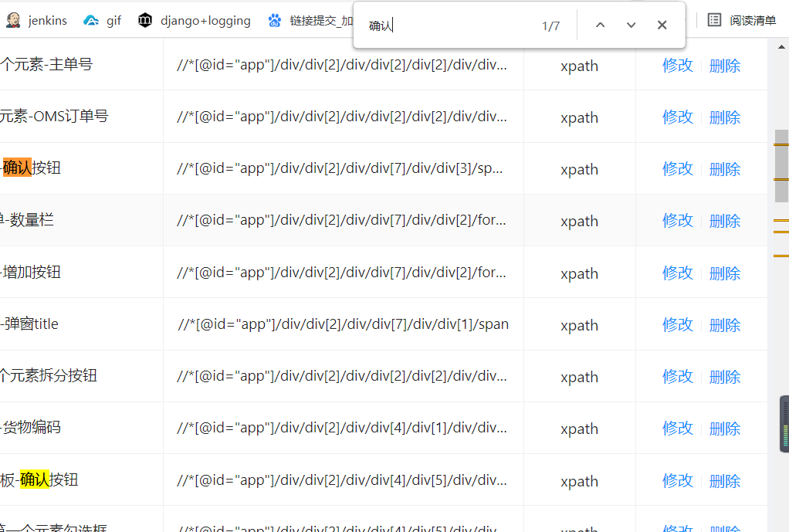Screen dimensions: 789x532
Task: Click the xpath ending in div[1]/span
Action: point(344,324)
